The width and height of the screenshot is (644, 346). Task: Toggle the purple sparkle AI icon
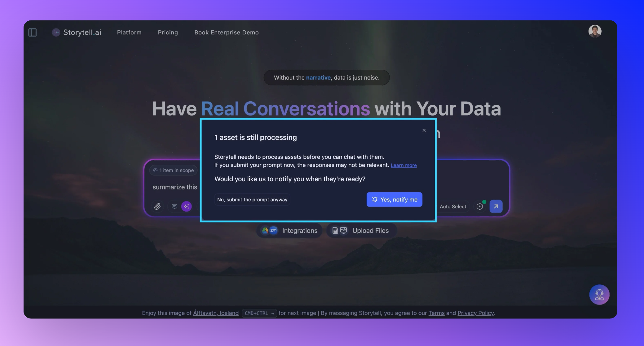click(186, 207)
